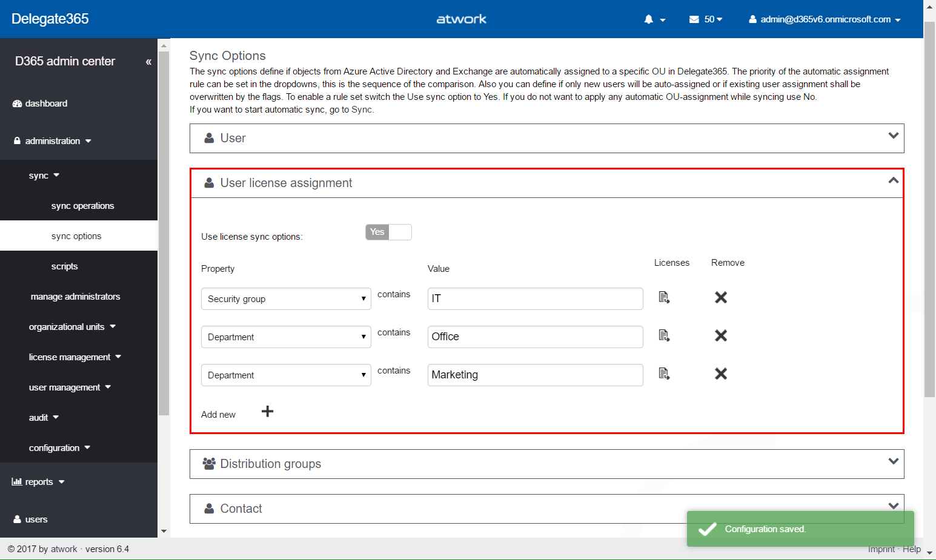Expand the license management menu
The width and height of the screenshot is (936, 560).
(75, 357)
